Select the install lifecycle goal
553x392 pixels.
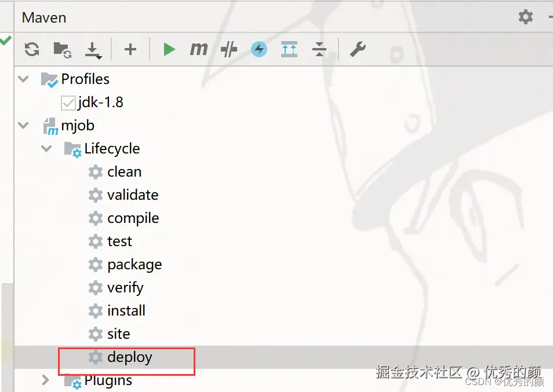[126, 310]
